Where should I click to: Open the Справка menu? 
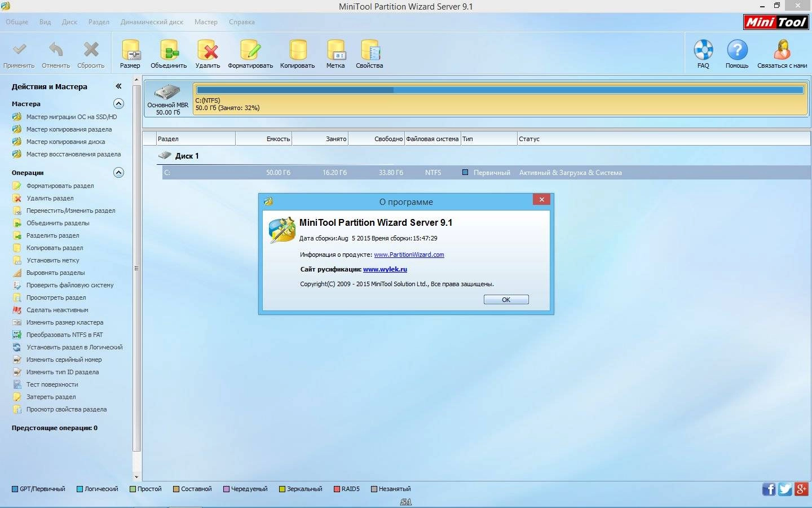[241, 22]
